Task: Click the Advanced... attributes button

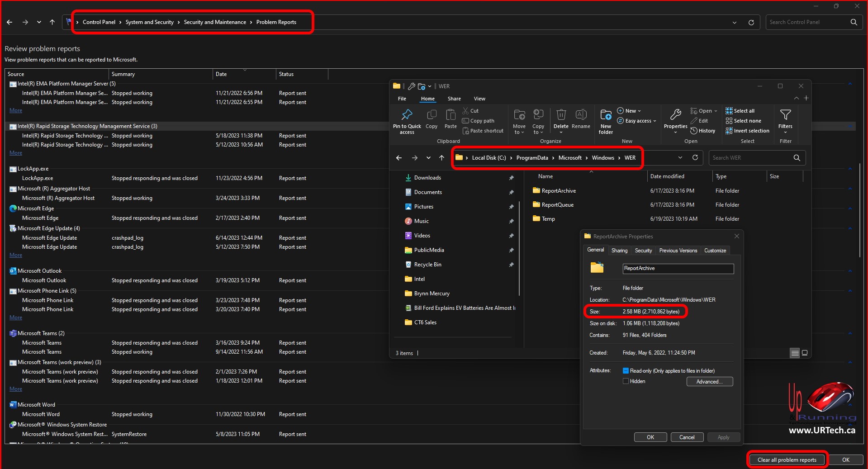Action: (x=709, y=382)
